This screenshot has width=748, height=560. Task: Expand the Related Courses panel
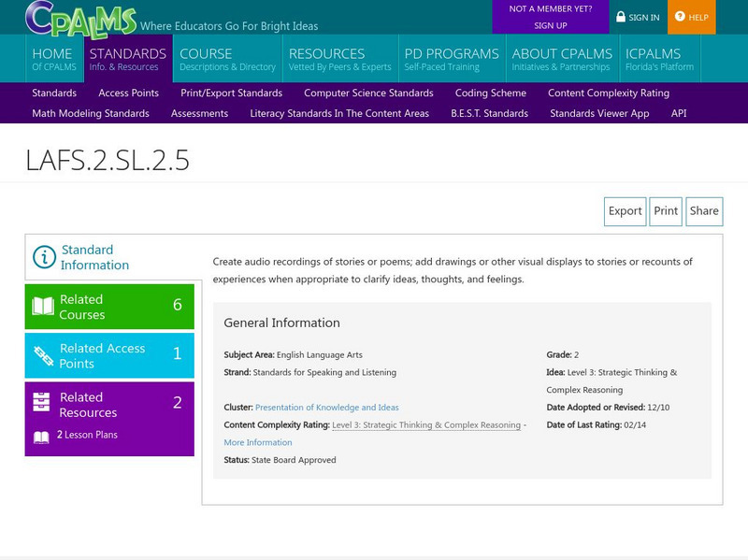coord(109,307)
